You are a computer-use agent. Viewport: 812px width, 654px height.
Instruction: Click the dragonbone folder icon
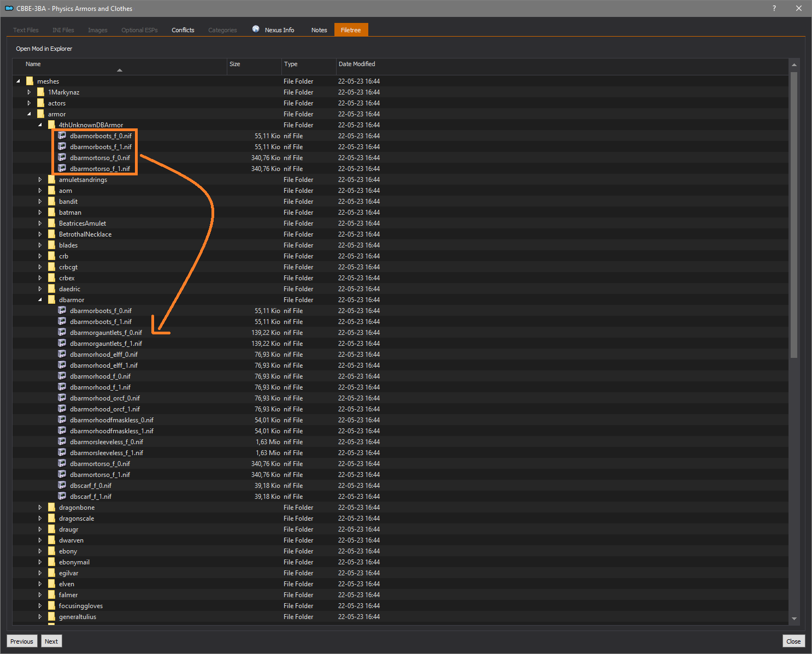(51, 507)
